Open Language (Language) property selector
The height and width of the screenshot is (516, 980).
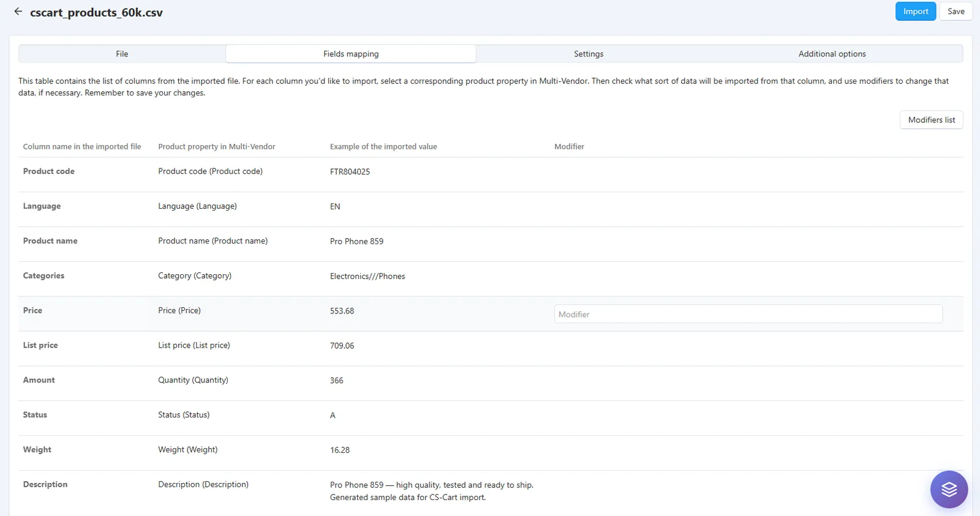197,206
